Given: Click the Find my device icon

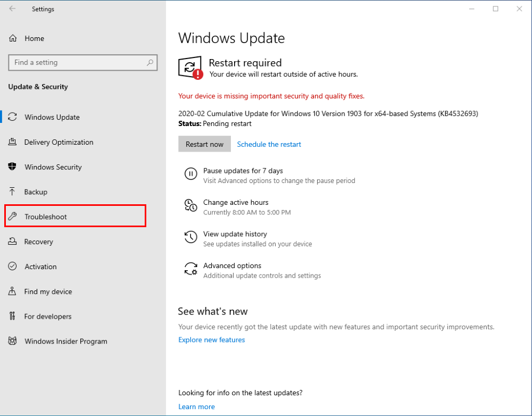Looking at the screenshot, I should (12, 291).
